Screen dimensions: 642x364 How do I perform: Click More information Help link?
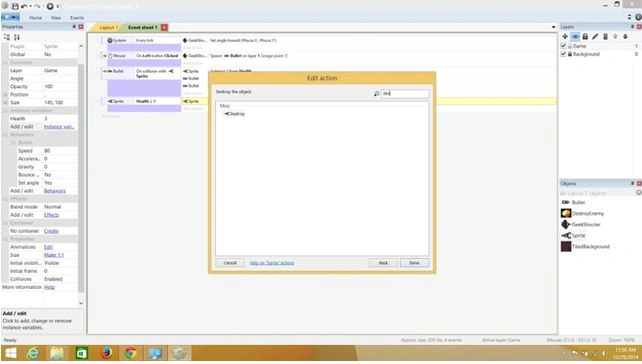[49, 287]
